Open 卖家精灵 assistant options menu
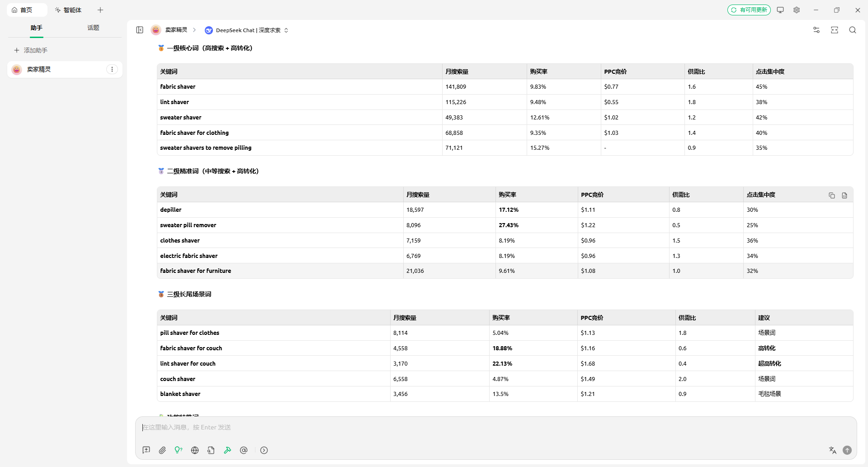The width and height of the screenshot is (868, 467). [112, 69]
